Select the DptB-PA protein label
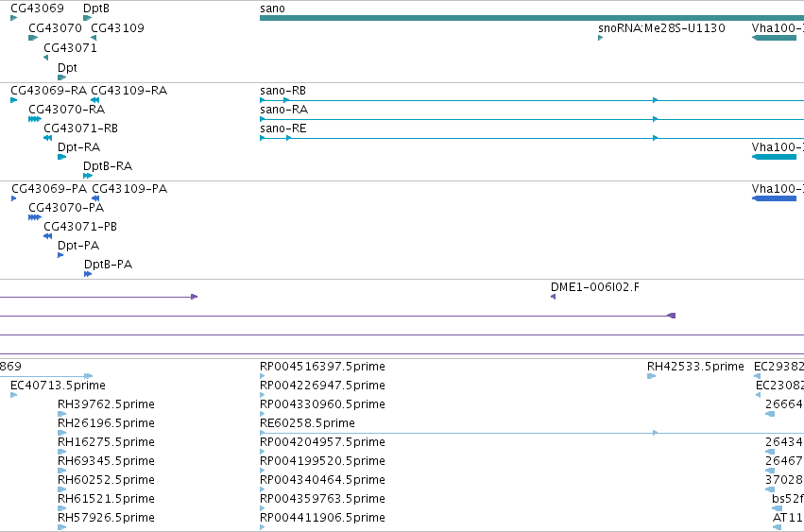 click(109, 265)
